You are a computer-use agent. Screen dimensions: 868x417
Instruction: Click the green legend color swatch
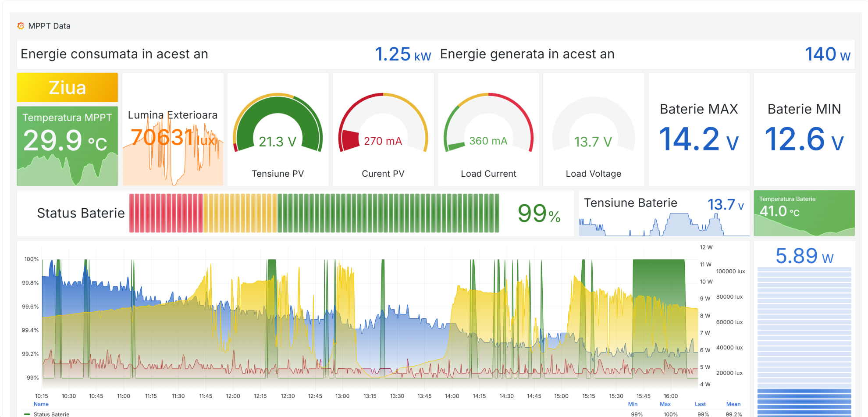pos(27,414)
